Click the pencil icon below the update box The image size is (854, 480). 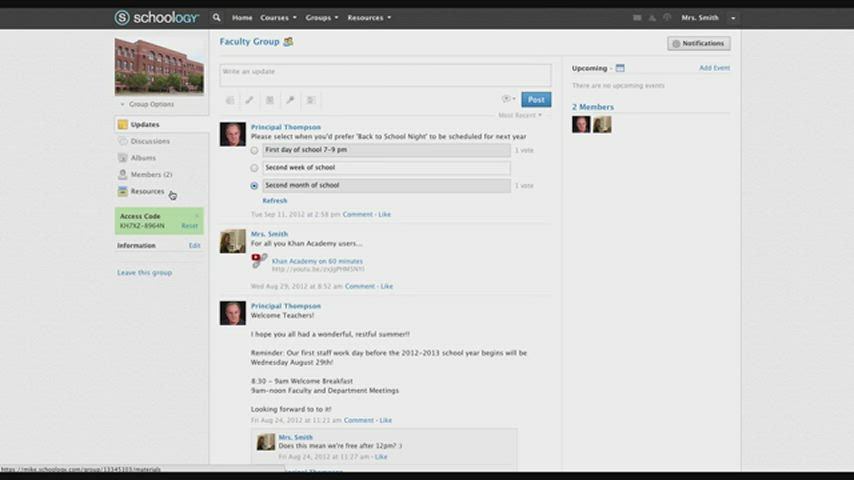pos(249,100)
